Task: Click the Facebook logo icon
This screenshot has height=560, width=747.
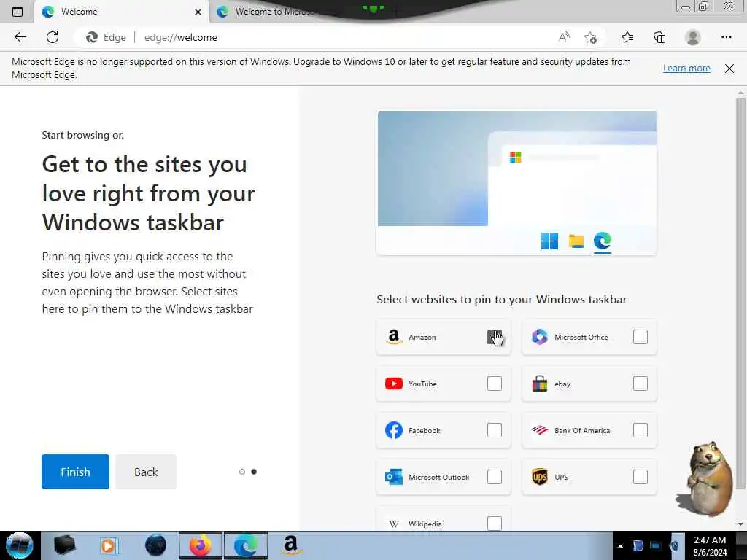Action: pyautogui.click(x=393, y=430)
